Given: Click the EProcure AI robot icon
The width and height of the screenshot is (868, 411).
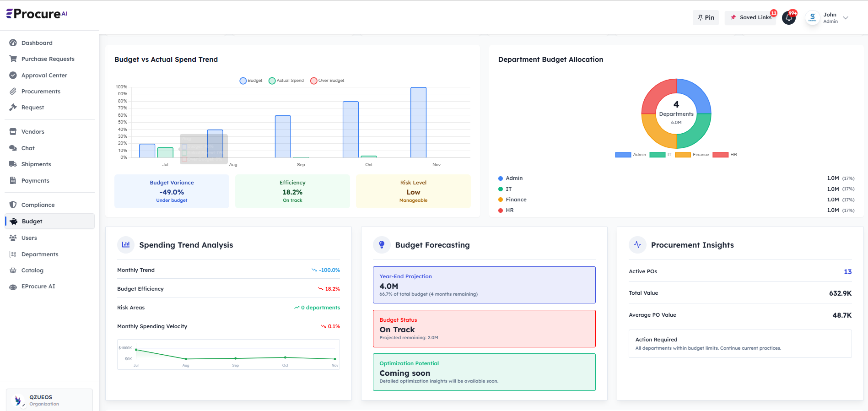Looking at the screenshot, I should coord(13,287).
